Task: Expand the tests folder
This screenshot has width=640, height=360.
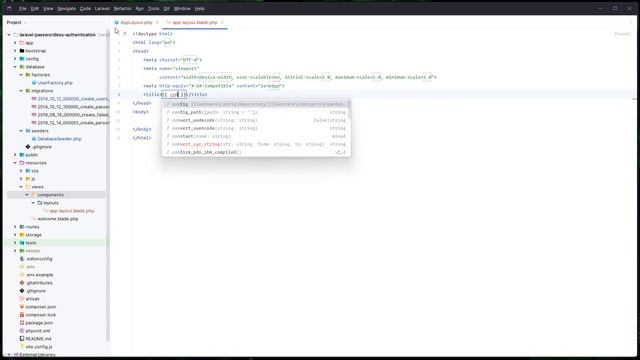Action: 15,243
